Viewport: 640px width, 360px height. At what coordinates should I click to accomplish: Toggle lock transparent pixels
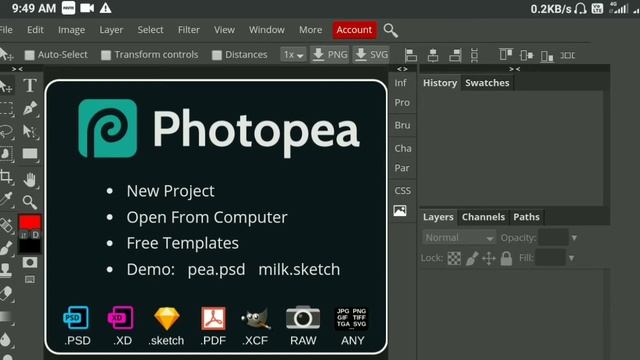[454, 258]
